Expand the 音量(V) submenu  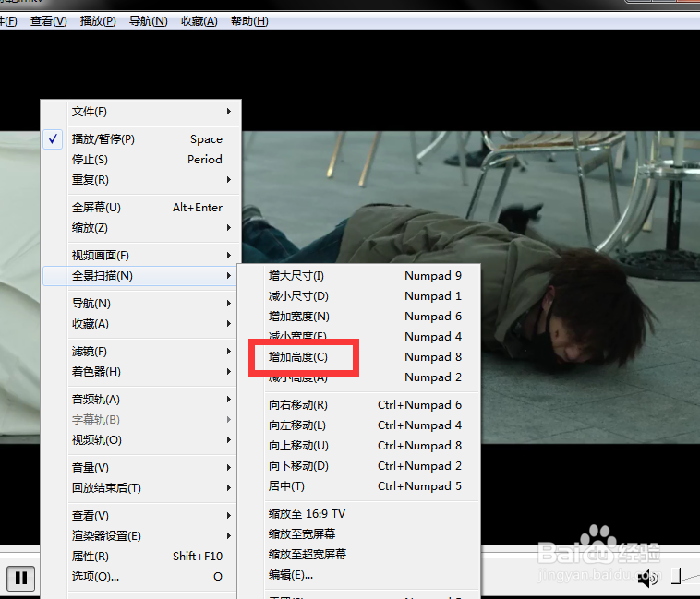click(141, 468)
